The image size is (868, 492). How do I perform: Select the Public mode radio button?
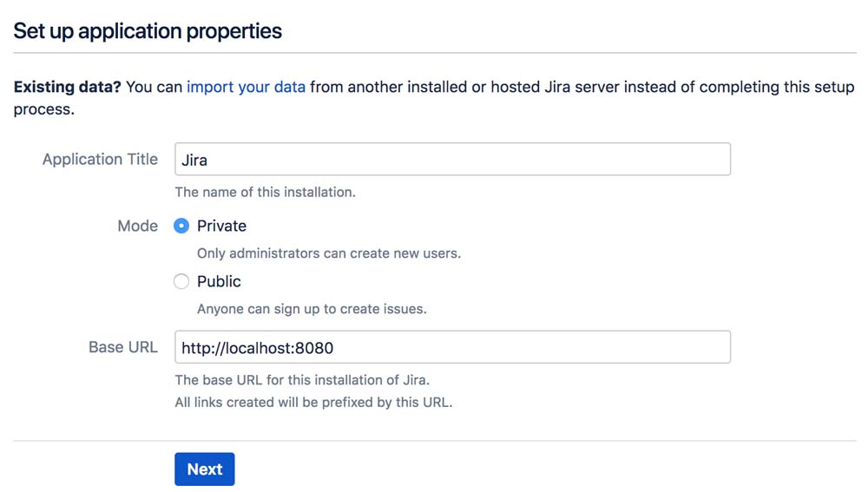pos(181,281)
